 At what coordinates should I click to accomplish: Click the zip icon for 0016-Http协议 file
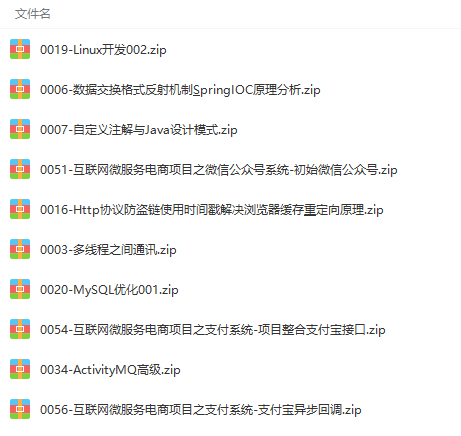coord(20,209)
